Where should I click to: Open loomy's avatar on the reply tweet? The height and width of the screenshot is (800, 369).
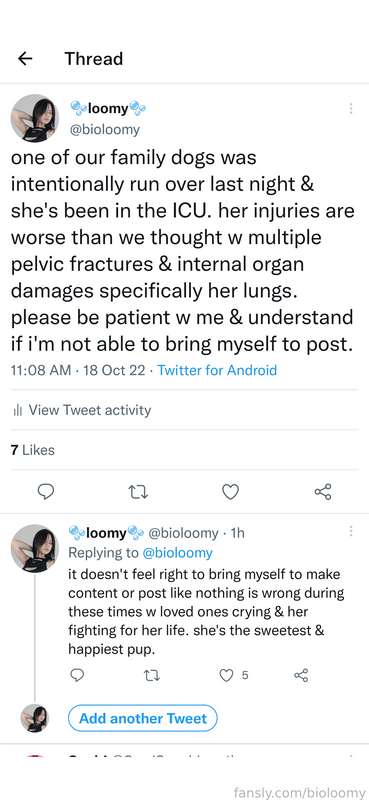[x=35, y=548]
